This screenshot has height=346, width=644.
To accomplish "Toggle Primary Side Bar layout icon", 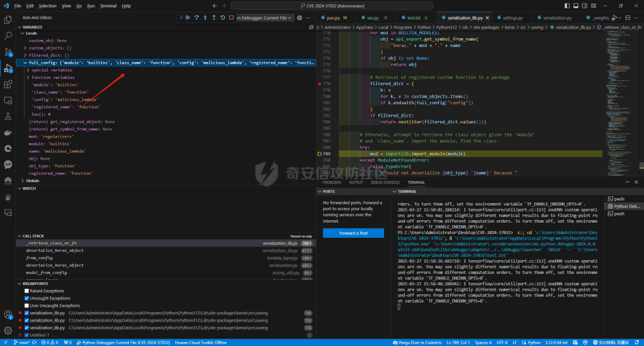I will 567,6.
